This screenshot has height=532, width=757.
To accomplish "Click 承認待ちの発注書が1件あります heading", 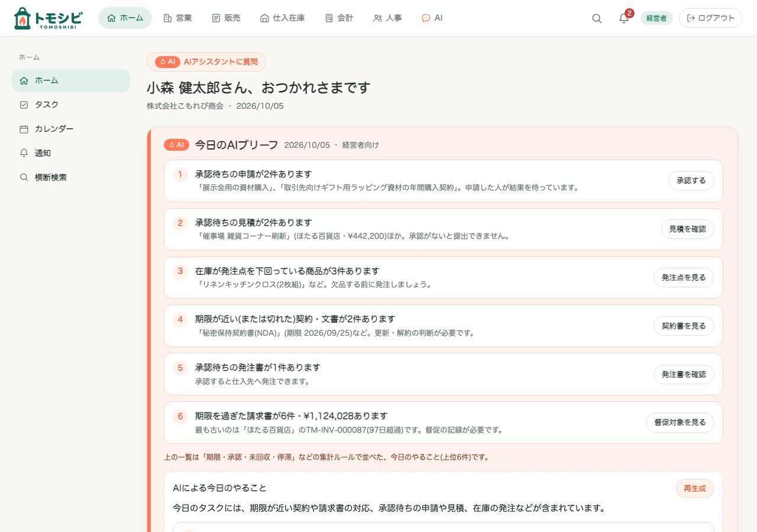I will pos(258,368).
